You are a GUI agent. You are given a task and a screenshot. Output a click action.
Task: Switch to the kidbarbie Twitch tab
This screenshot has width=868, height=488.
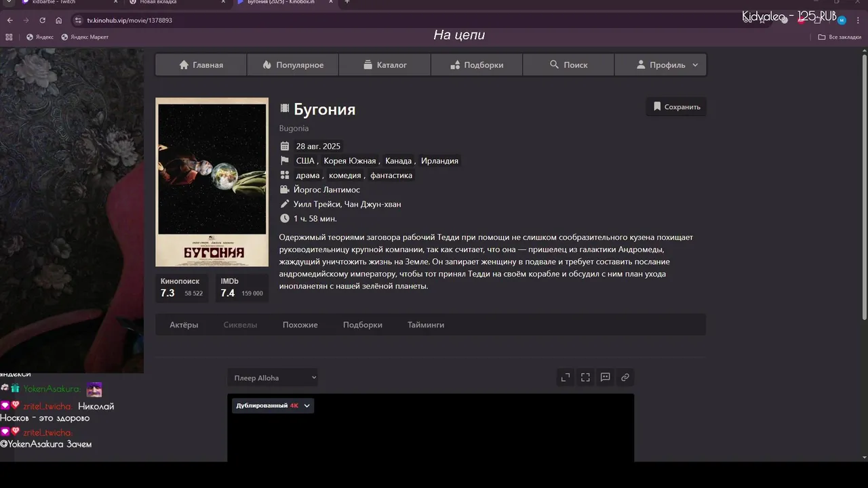(x=66, y=3)
